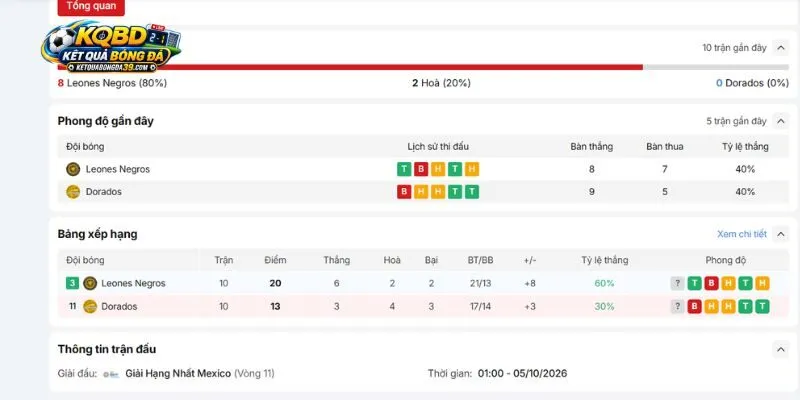Click Dorados name in ranking table
Image resolution: width=800 pixels, height=400 pixels.
119,307
